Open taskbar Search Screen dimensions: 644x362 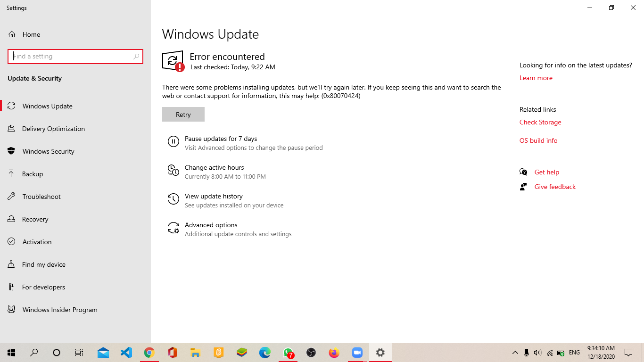pos(34,353)
